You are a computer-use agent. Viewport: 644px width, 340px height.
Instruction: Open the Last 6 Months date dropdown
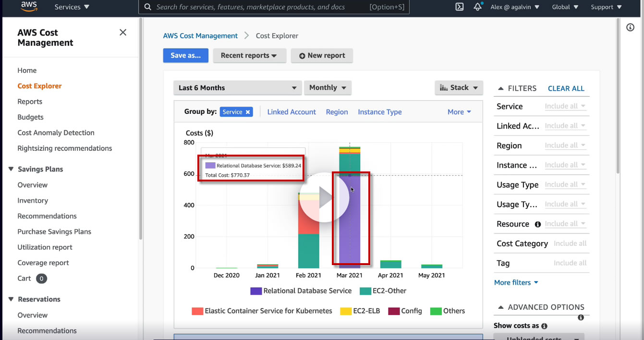pyautogui.click(x=237, y=88)
